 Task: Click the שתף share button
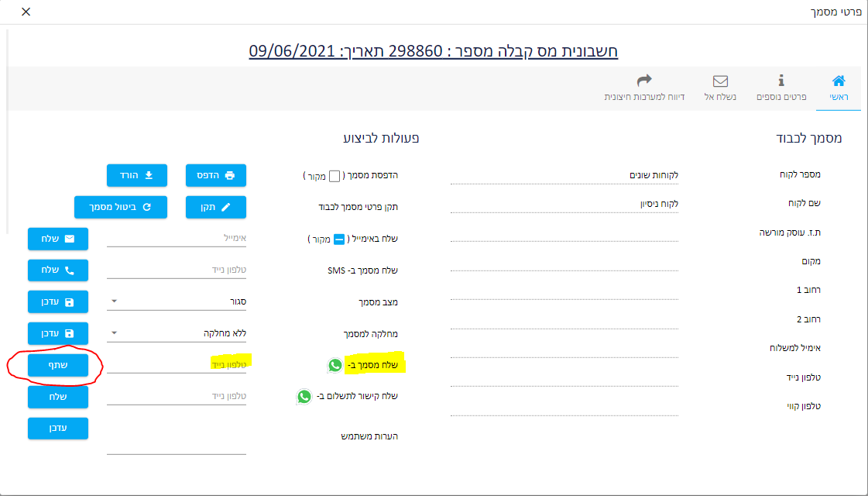58,365
